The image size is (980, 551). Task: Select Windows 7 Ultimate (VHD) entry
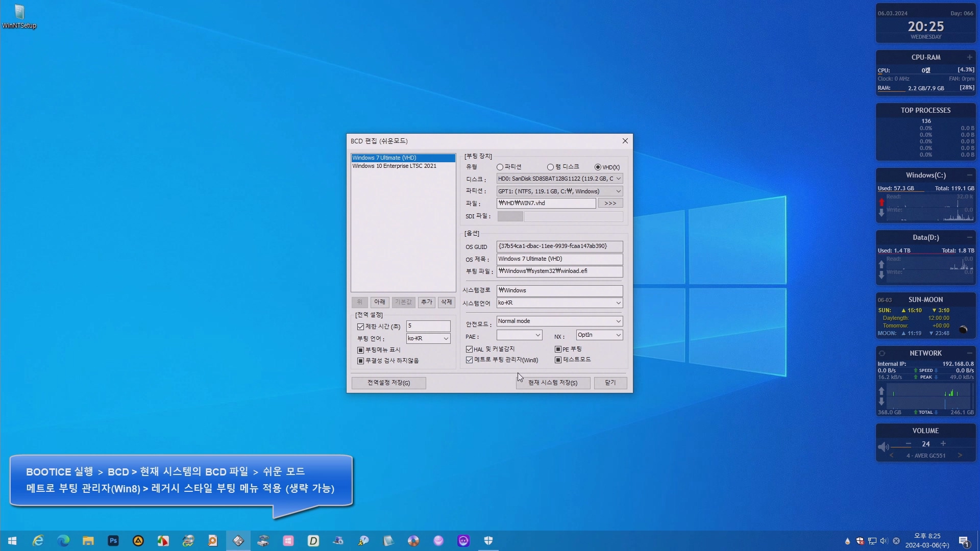(x=403, y=158)
